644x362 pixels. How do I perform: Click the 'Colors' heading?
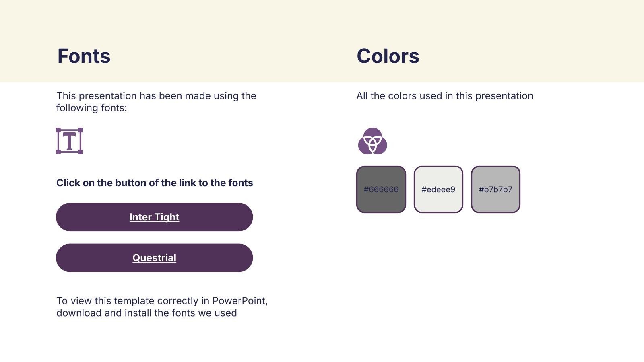pyautogui.click(x=388, y=56)
